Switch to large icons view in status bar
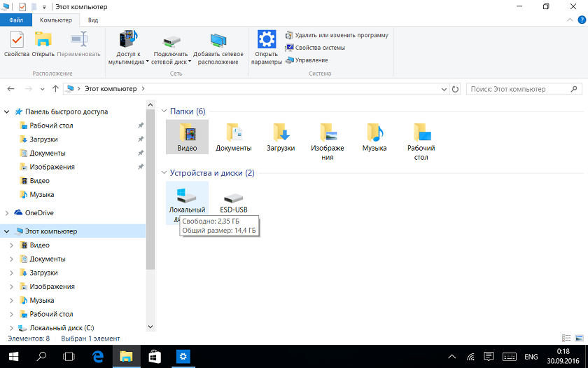The image size is (588, 368). point(578,339)
